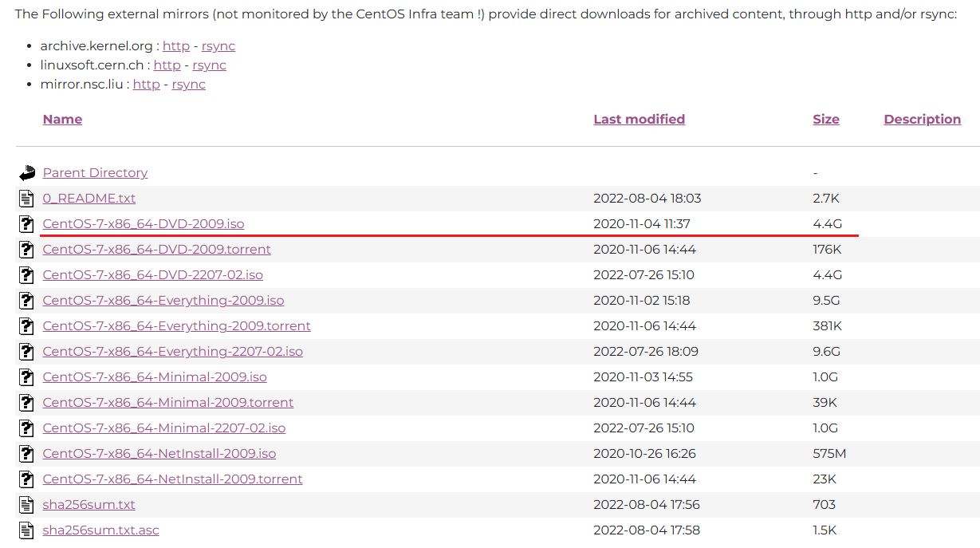
Task: Open the archive.kernel.org http mirror link
Action: (176, 45)
